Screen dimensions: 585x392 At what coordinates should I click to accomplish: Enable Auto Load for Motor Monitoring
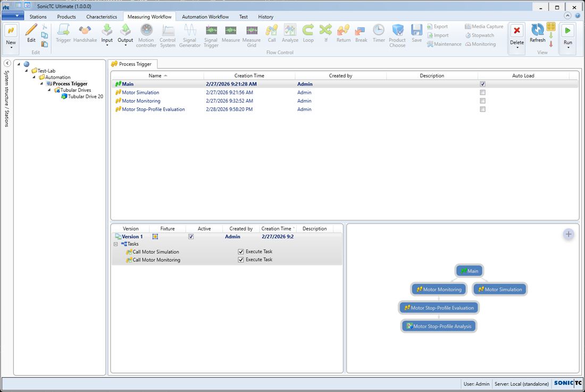click(483, 101)
